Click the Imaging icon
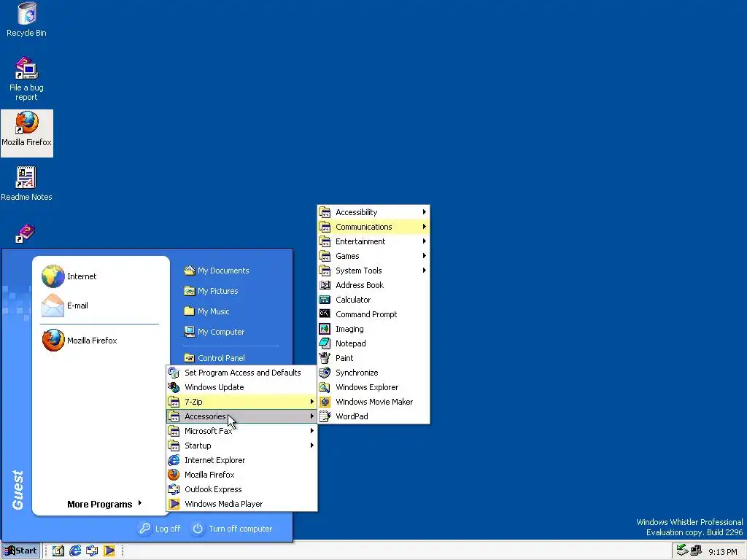The image size is (747, 560). [325, 329]
